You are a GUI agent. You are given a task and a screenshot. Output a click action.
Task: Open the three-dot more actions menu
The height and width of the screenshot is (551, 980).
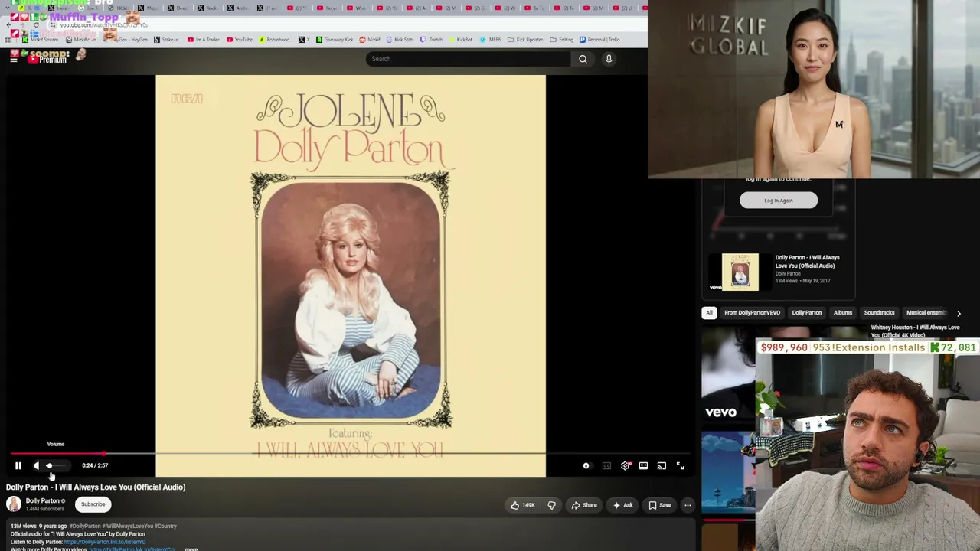(688, 505)
